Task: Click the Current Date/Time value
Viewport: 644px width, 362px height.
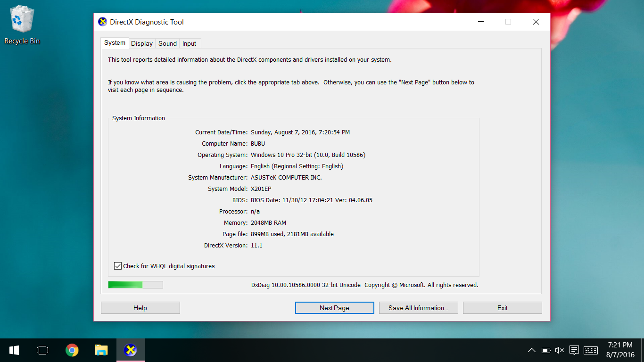Action: [300, 132]
